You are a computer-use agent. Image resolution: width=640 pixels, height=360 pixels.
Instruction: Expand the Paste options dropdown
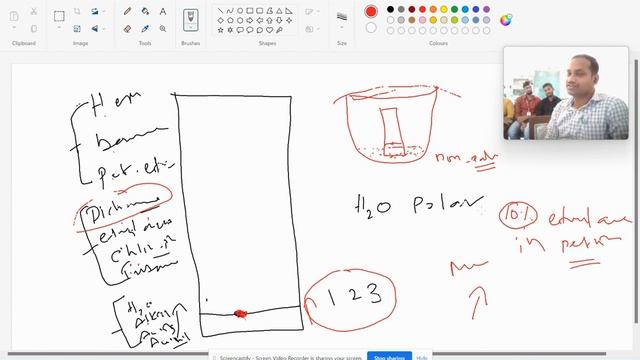[x=14, y=28]
